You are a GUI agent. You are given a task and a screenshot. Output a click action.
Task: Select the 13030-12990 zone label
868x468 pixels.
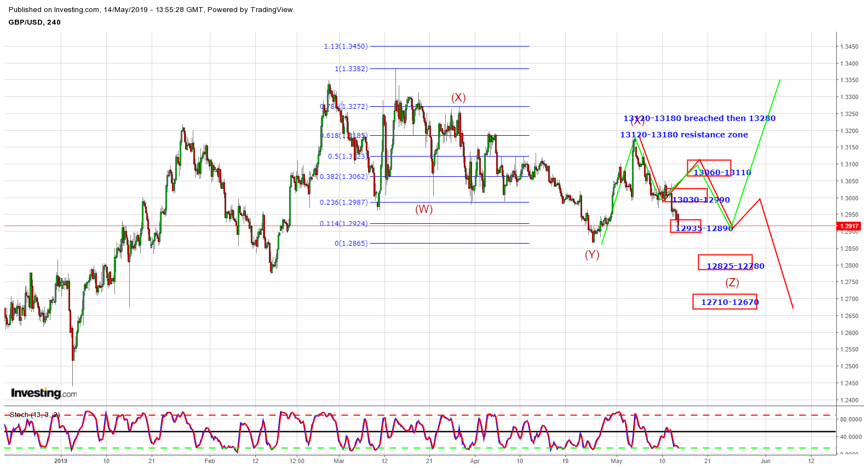point(701,200)
